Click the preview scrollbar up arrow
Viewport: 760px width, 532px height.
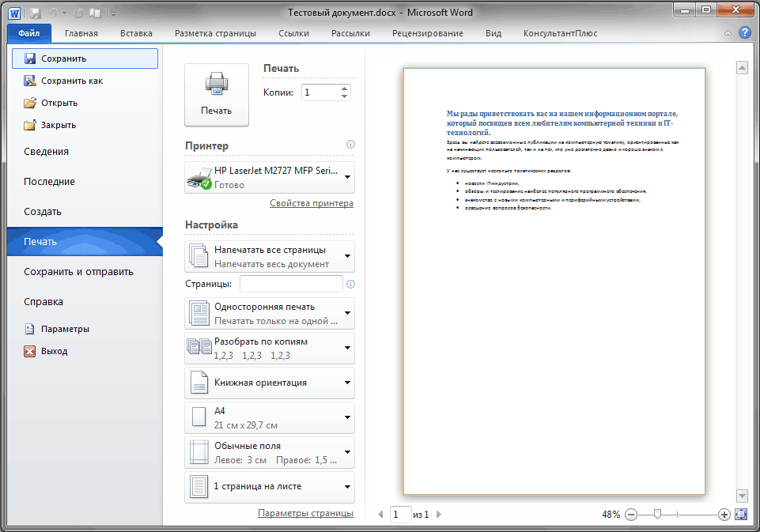coord(742,68)
